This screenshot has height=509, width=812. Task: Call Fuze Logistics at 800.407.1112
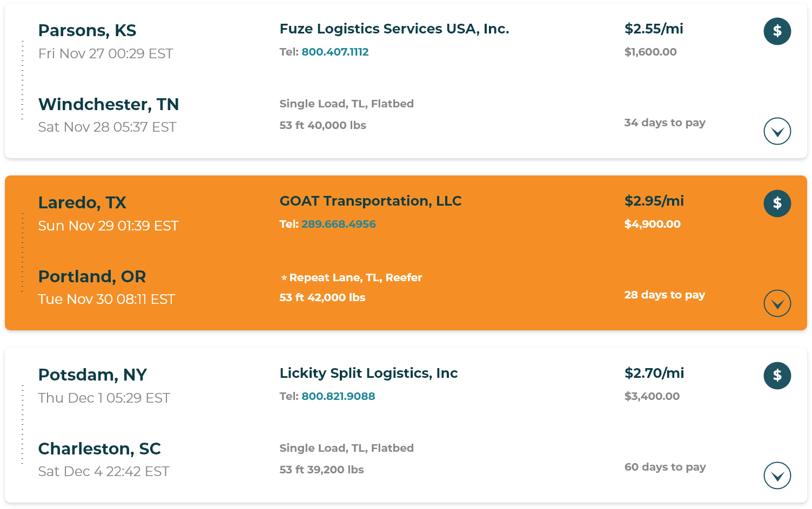pyautogui.click(x=335, y=52)
